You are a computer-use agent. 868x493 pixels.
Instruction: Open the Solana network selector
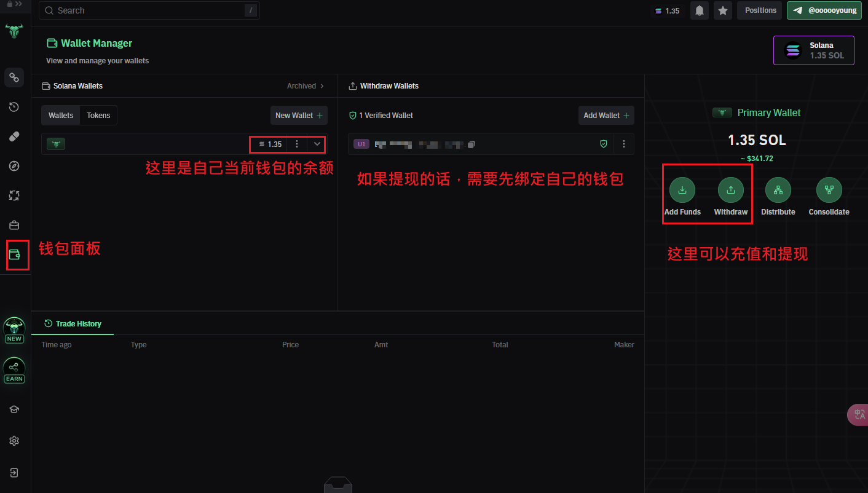813,50
